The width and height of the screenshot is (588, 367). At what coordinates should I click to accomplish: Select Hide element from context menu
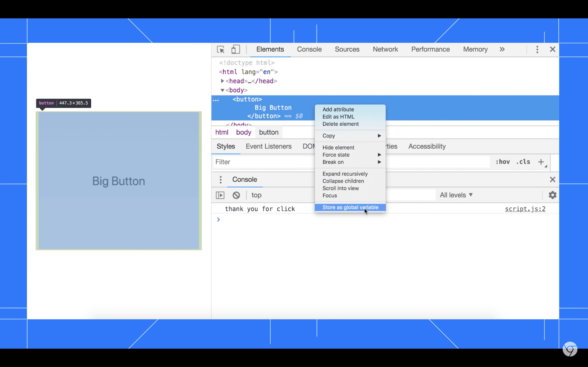(339, 147)
